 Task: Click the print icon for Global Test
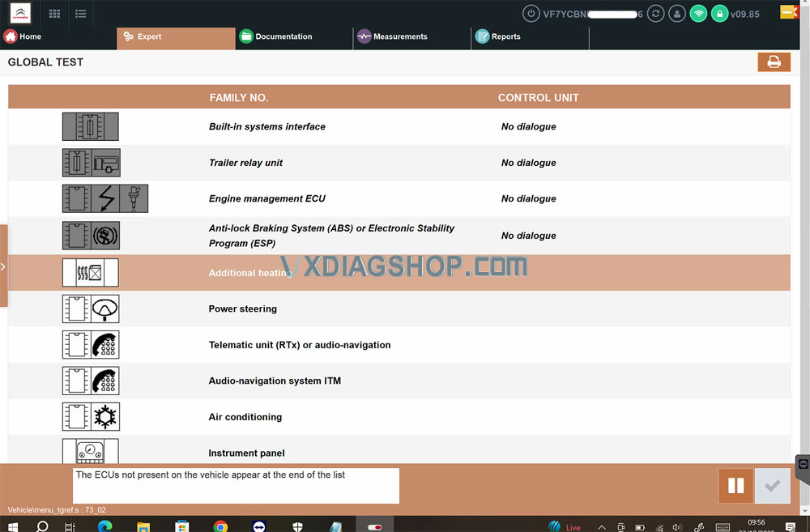[774, 62]
